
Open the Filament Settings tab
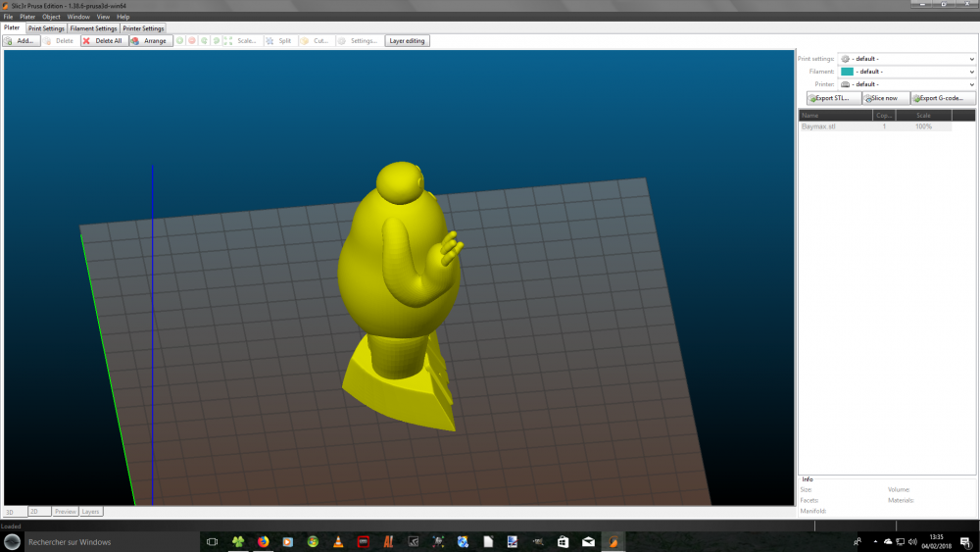click(93, 28)
